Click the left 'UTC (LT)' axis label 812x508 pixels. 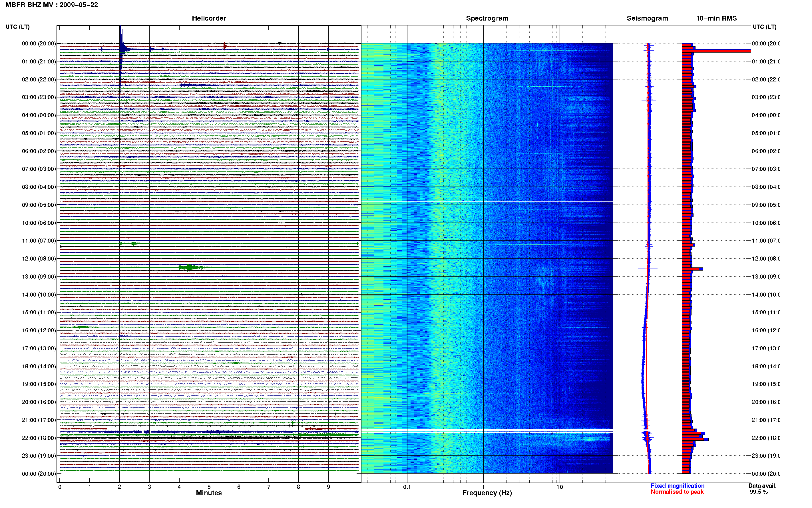click(x=17, y=27)
